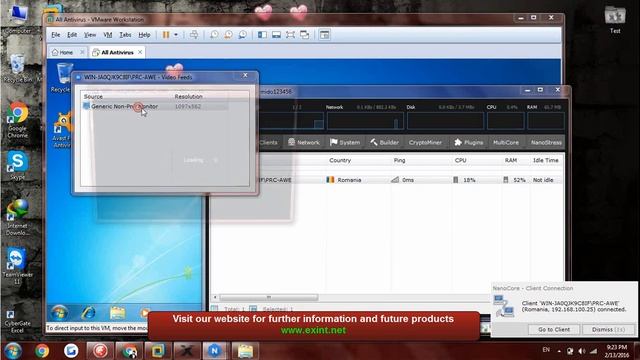Open the NanoCore Network tab
This screenshot has width=640, height=360.
click(x=304, y=142)
